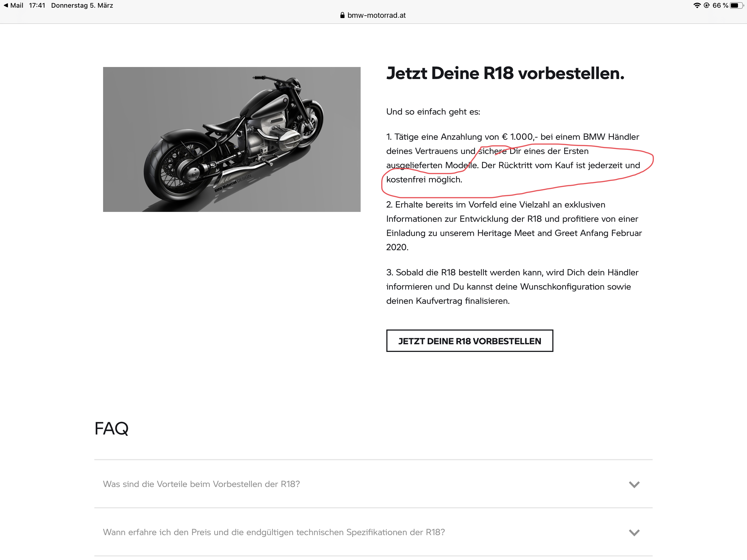Tap the 66 % battery percentage text
The width and height of the screenshot is (747, 560).
(x=720, y=5)
